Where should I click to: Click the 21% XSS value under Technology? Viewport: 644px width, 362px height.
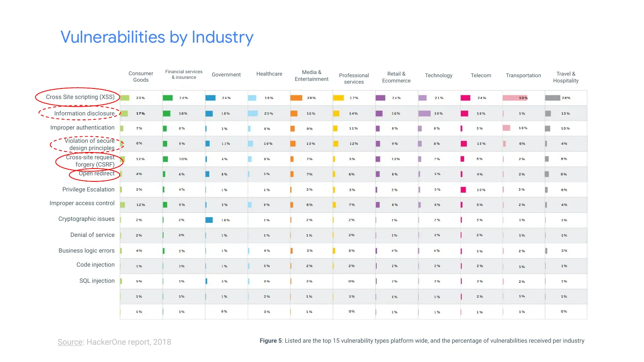tap(439, 98)
